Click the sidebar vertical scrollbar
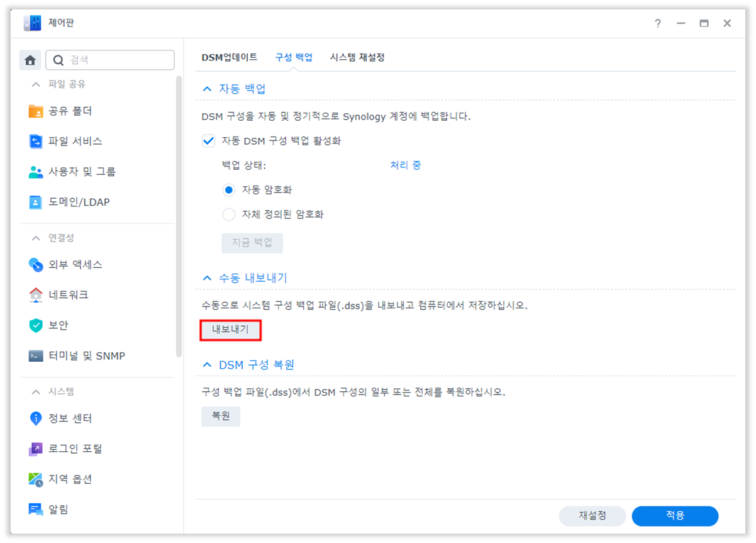This screenshot has width=756, height=543. (x=179, y=217)
